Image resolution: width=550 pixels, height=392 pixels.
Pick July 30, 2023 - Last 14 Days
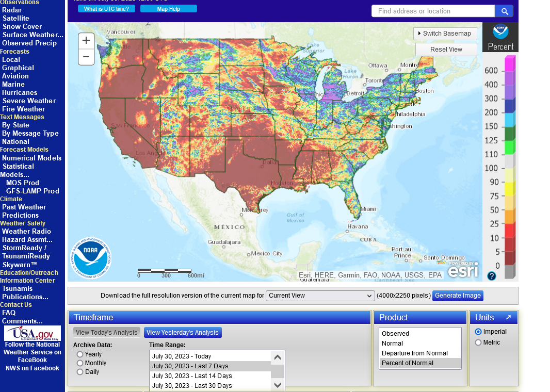point(211,376)
